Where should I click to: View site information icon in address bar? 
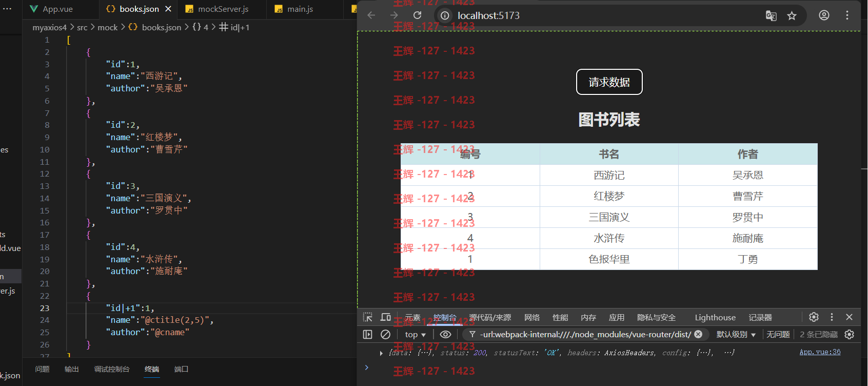coord(445,15)
